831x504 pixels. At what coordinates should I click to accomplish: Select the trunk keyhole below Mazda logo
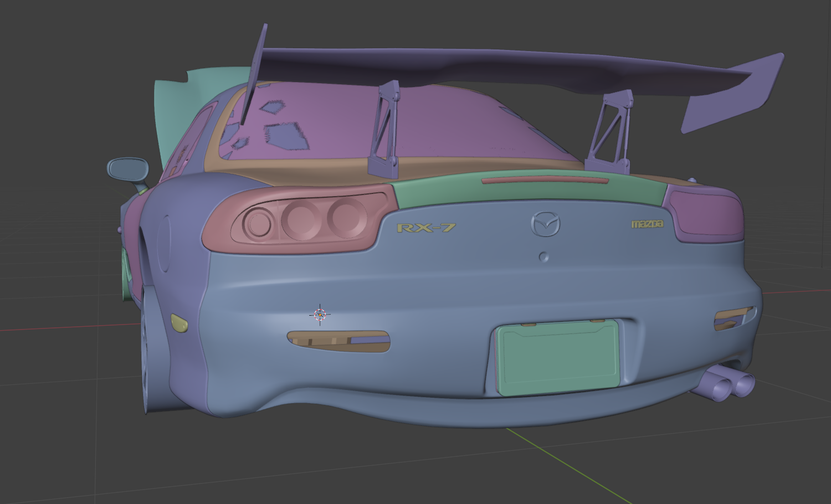coord(544,257)
